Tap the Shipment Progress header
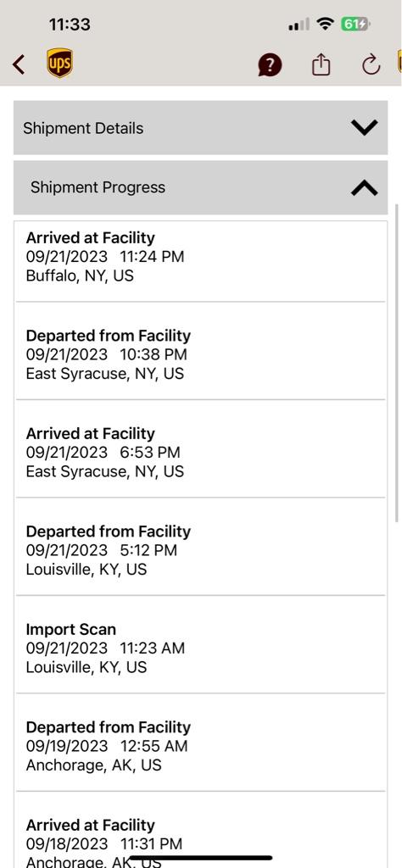Screen dimensions: 402x868 point(200,187)
